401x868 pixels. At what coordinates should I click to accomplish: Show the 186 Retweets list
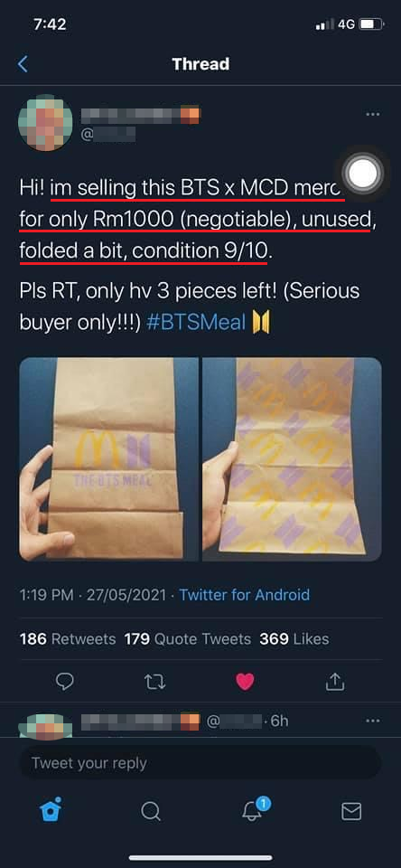[68, 639]
